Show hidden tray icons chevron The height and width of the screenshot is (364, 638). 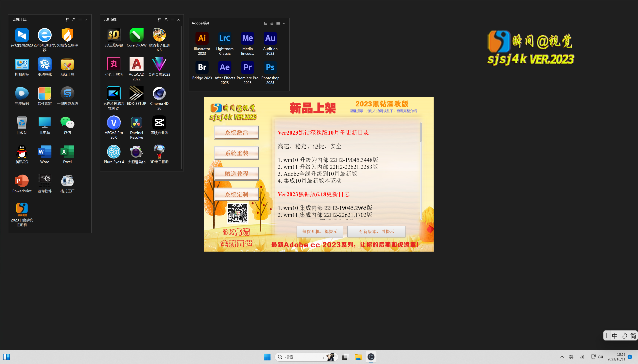click(562, 357)
